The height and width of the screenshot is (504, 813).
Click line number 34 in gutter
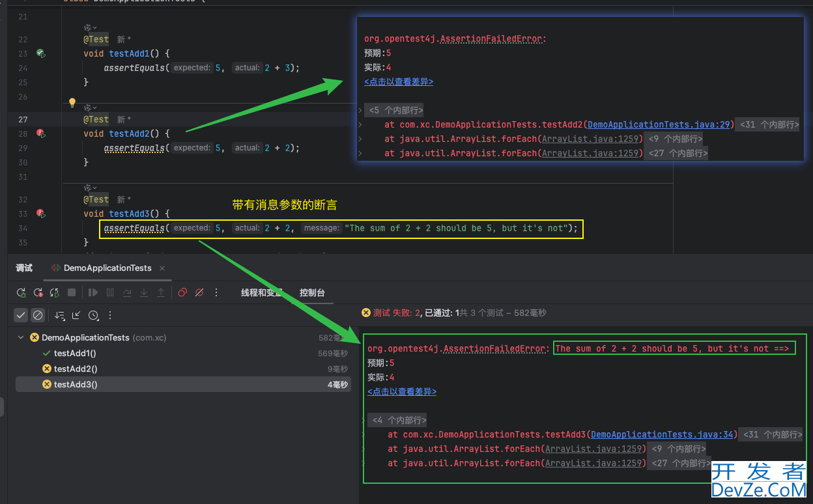click(23, 228)
